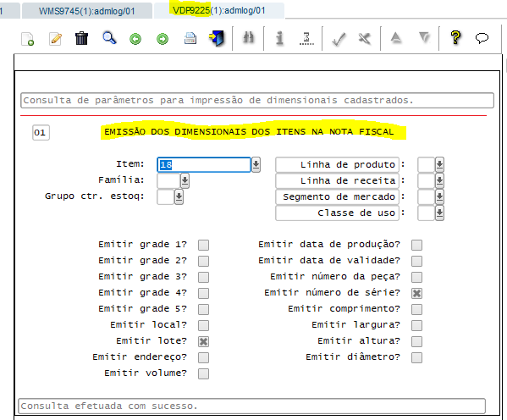Switch to the WMS9745(1):admlog/01 tab
This screenshot has height=420, width=507.
pos(86,11)
